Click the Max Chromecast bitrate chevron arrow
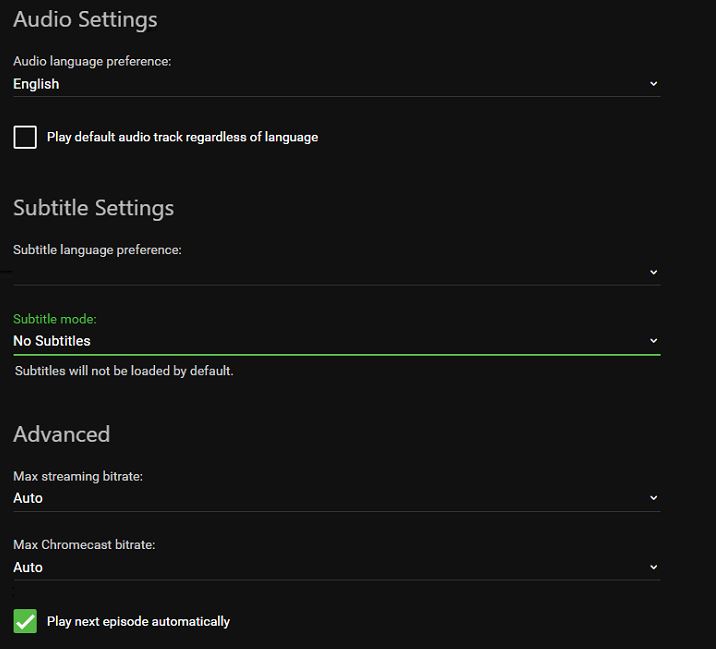The width and height of the screenshot is (716, 649). coord(653,567)
